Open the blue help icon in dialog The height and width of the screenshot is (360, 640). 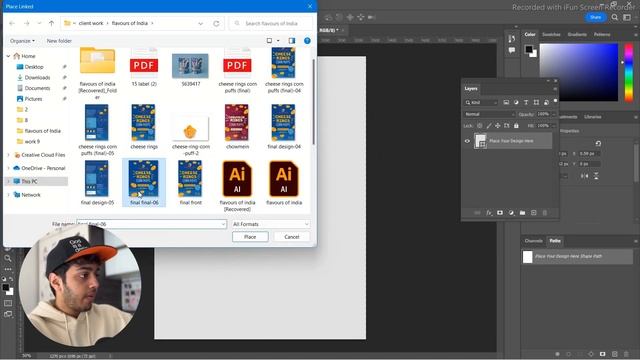307,40
